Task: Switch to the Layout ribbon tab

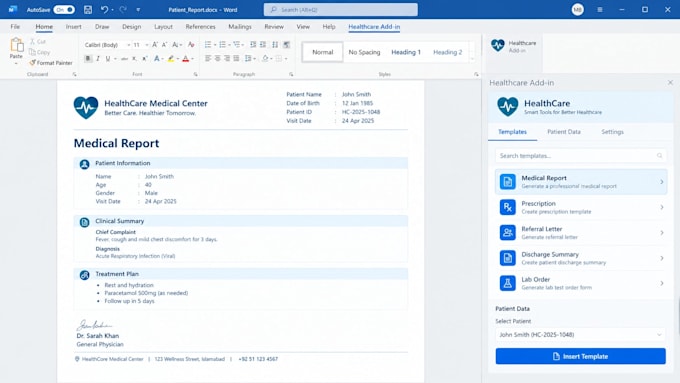Action: (x=163, y=26)
